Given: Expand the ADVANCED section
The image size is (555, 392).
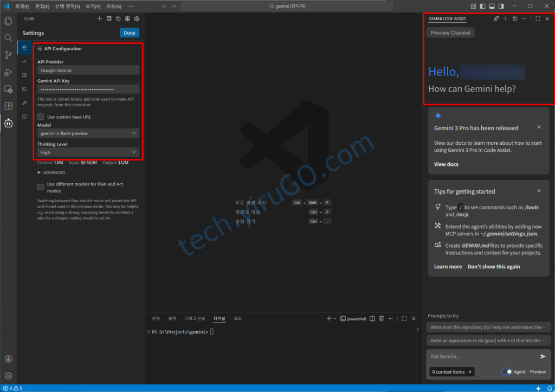Looking at the screenshot, I should tap(51, 172).
